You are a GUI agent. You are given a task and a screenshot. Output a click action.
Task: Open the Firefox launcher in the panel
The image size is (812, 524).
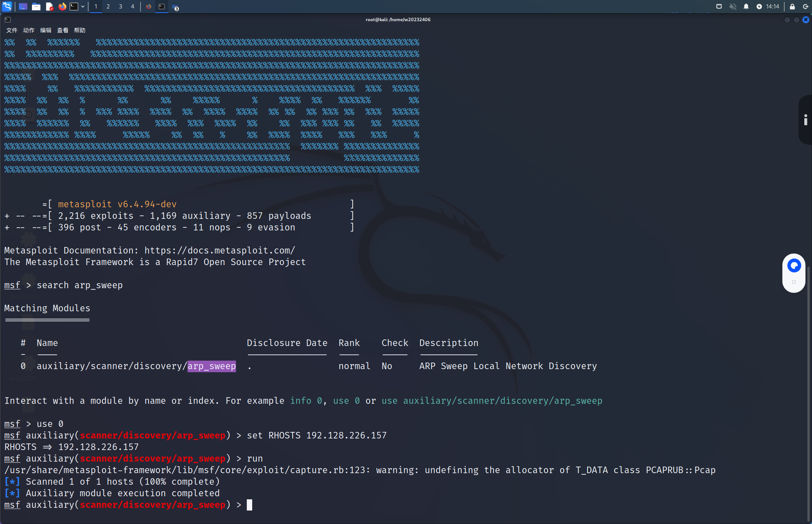coord(62,7)
